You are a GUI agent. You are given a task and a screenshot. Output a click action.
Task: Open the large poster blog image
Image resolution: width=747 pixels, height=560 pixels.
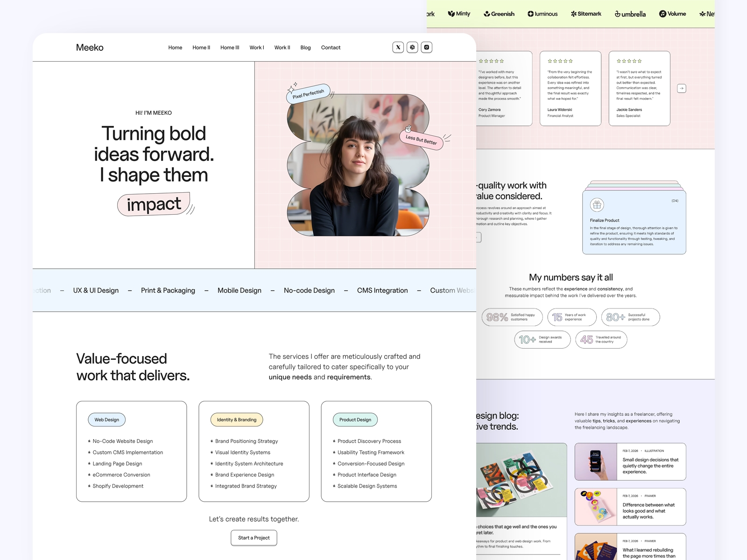pos(521,480)
